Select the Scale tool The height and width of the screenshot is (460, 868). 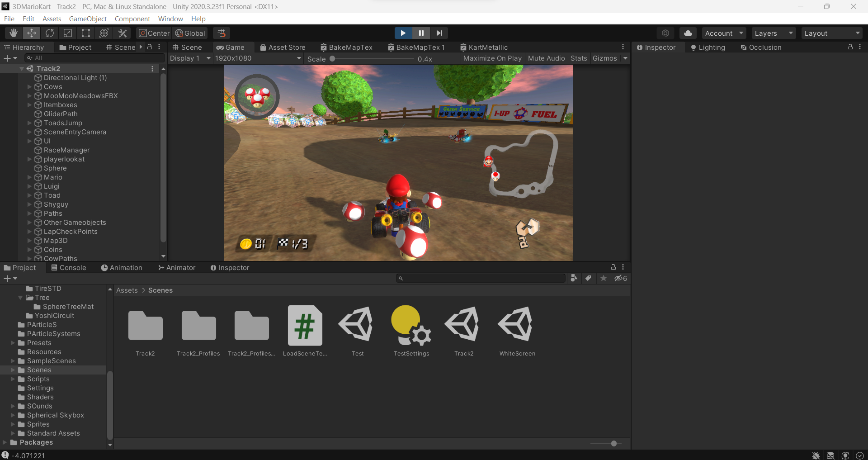[x=68, y=33]
